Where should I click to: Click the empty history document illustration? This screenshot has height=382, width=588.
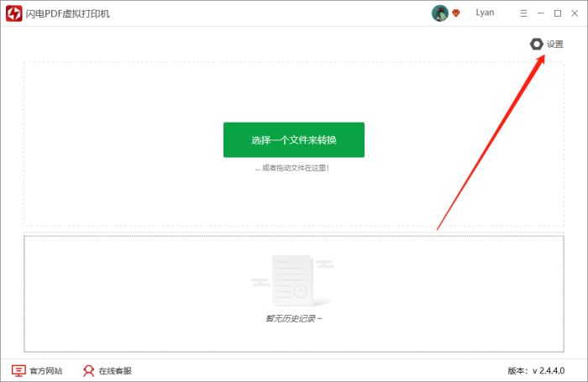click(x=292, y=280)
